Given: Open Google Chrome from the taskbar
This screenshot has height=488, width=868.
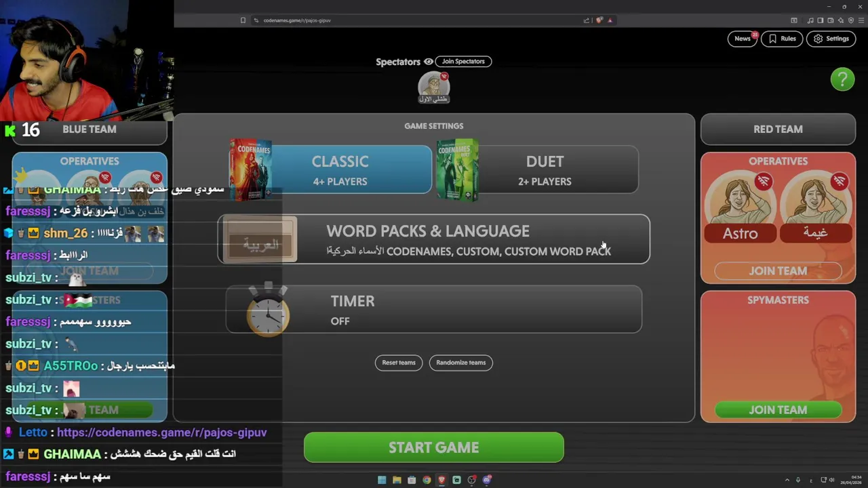Looking at the screenshot, I should click(x=427, y=480).
